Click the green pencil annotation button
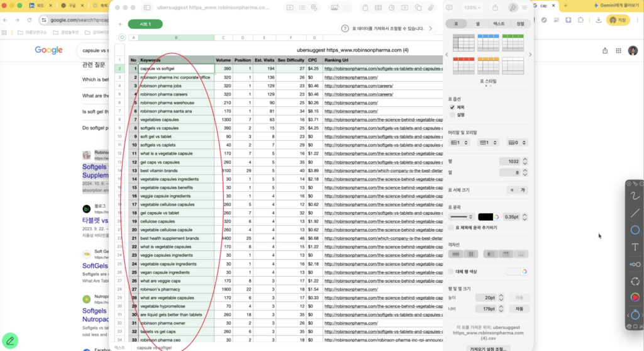 pyautogui.click(x=10, y=341)
